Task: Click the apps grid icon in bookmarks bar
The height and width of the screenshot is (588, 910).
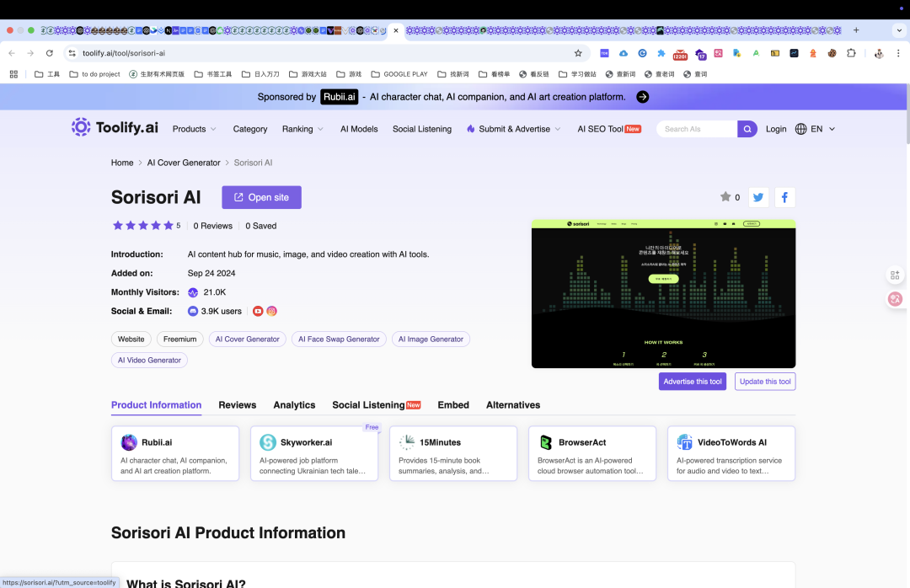Action: 14,74
